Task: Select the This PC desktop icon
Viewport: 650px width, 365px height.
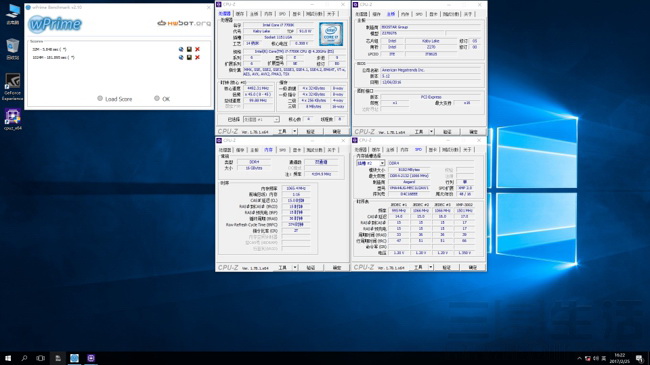Action: [x=12, y=14]
